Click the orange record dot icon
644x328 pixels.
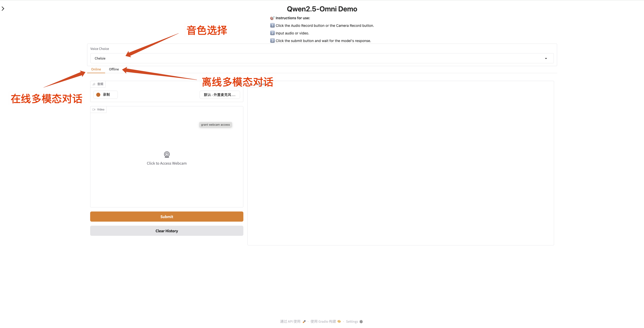(98, 95)
